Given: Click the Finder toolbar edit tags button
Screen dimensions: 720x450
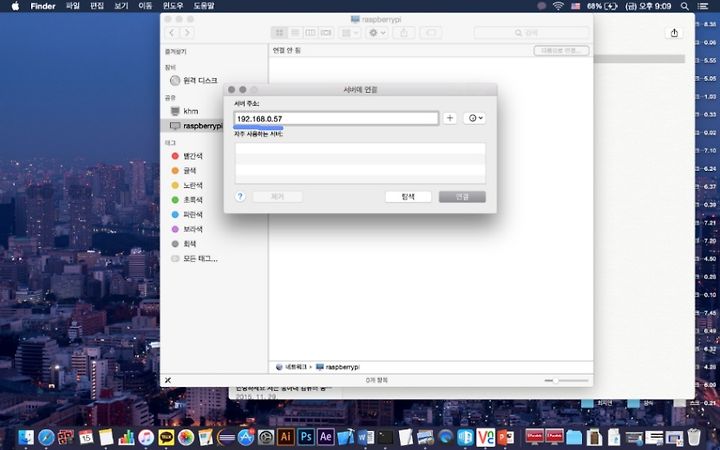Looking at the screenshot, I should 431,33.
